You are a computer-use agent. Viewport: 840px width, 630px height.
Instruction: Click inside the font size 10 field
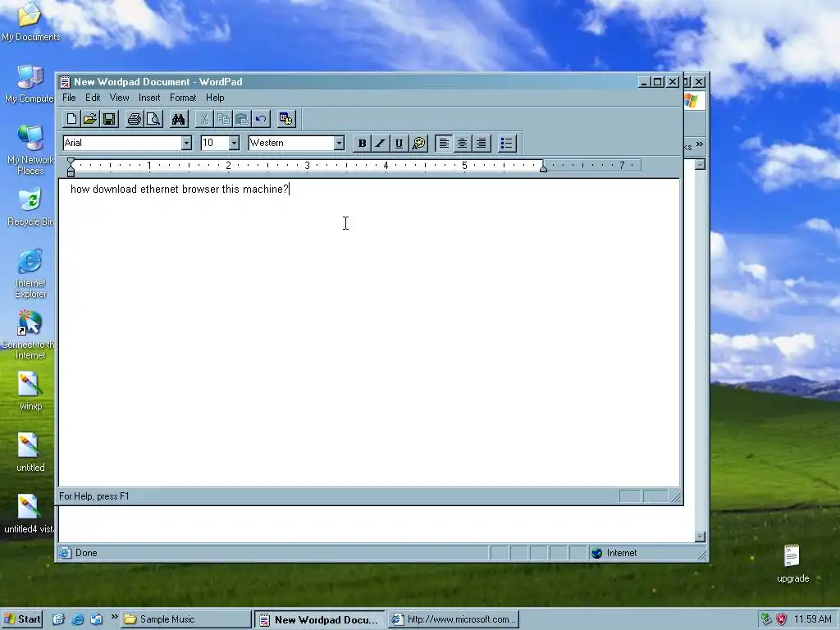click(214, 143)
